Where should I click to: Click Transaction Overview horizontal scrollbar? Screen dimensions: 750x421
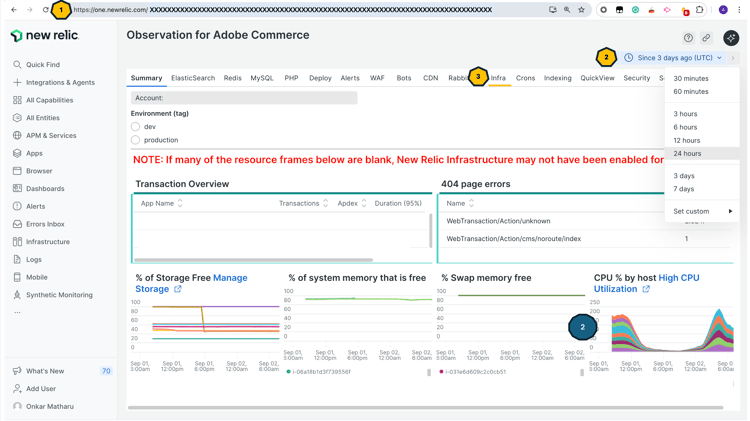click(253, 260)
